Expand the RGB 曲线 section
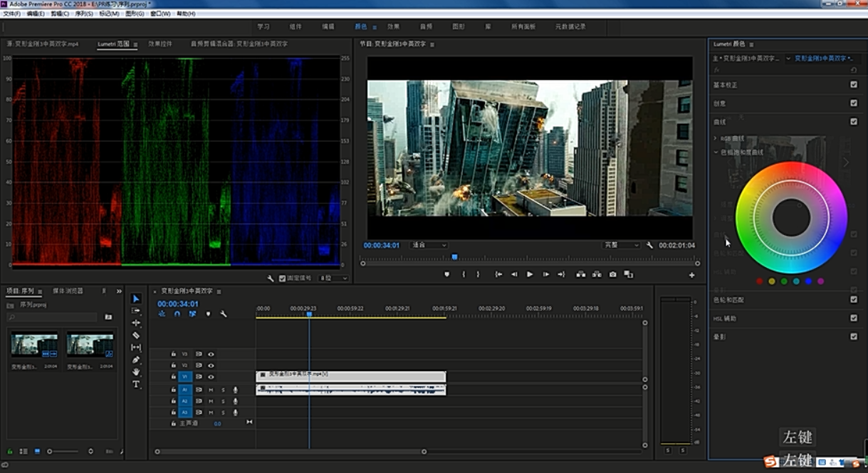The height and width of the screenshot is (473, 868). tap(715, 138)
